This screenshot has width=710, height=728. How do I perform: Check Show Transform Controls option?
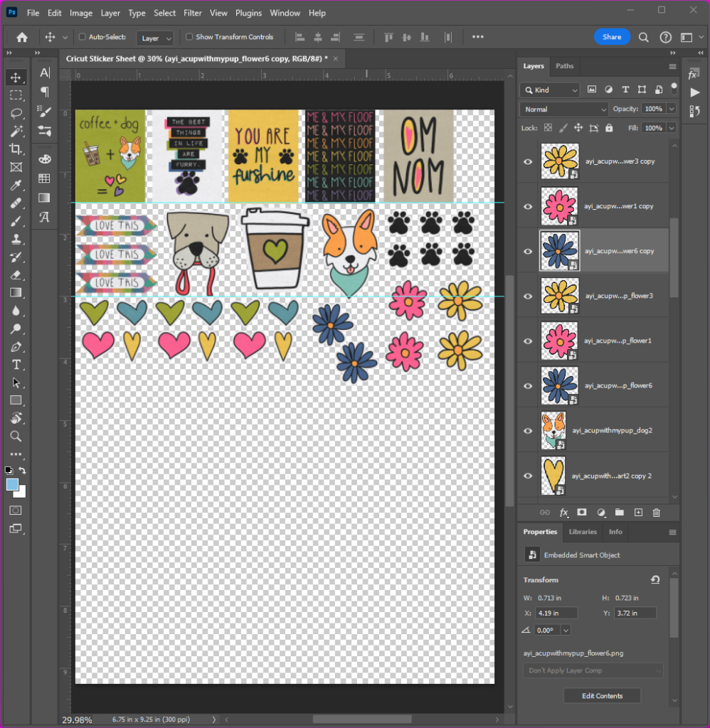[x=189, y=37]
